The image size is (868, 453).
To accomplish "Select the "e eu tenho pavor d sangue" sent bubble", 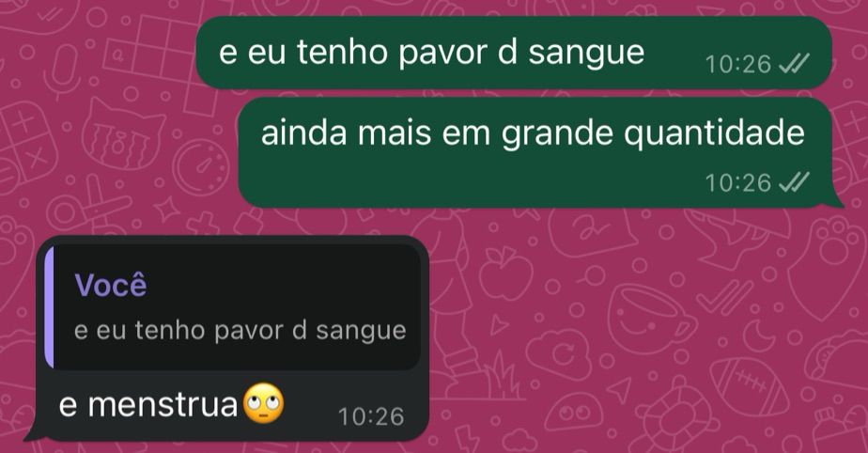I will point(514,53).
